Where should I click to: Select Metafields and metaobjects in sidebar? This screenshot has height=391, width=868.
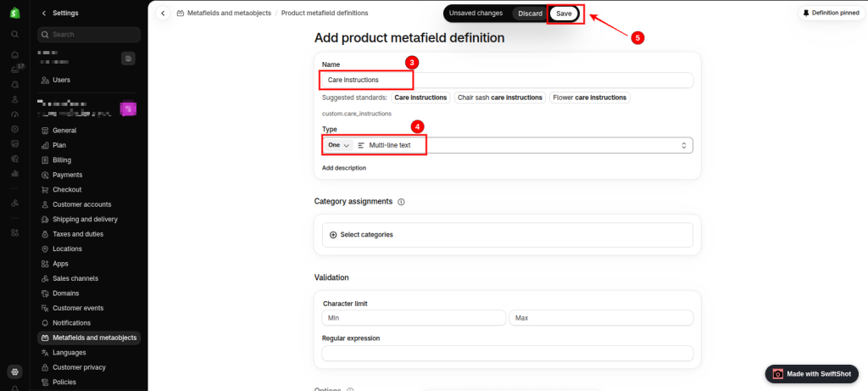[x=88, y=338]
